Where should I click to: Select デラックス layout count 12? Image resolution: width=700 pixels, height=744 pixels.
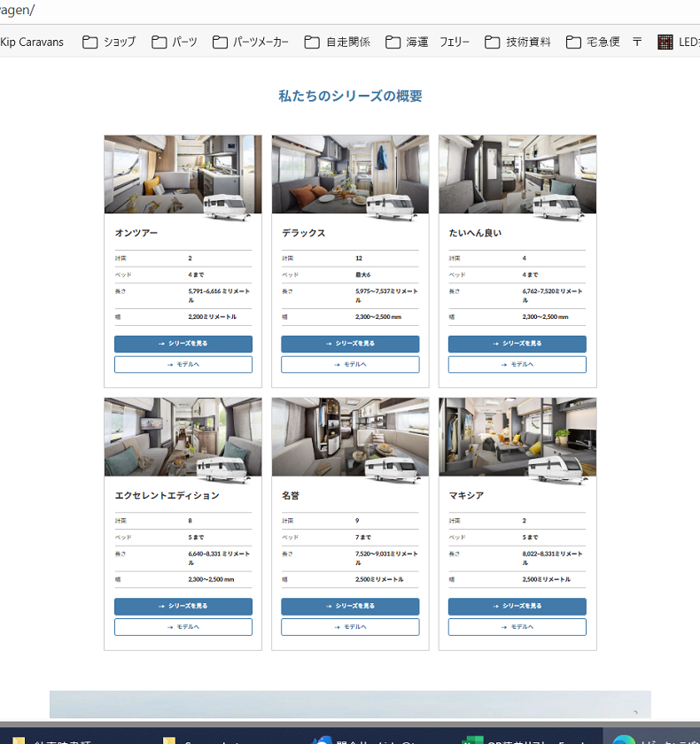(x=359, y=258)
